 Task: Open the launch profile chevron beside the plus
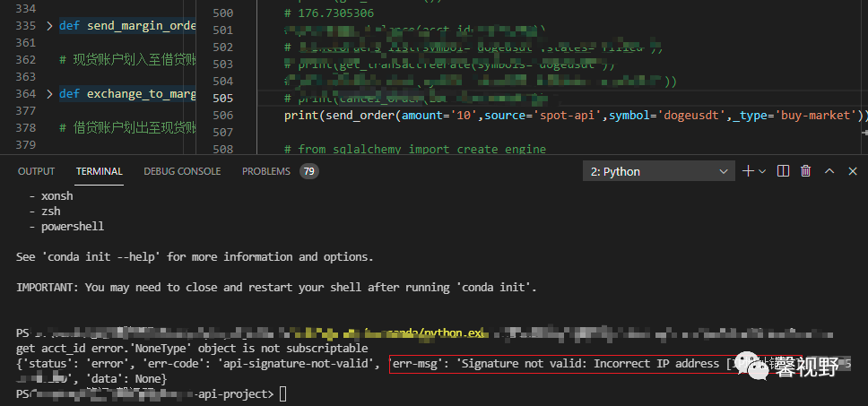click(x=762, y=171)
